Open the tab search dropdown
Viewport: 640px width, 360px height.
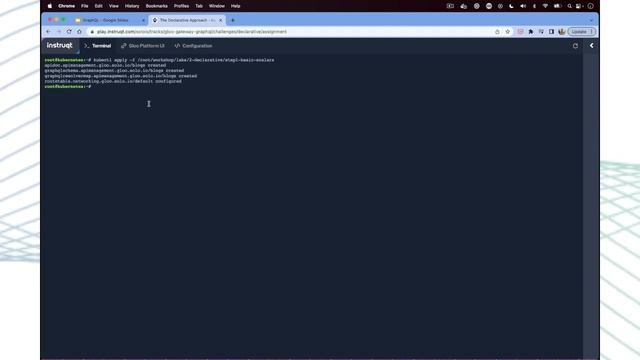591,20
